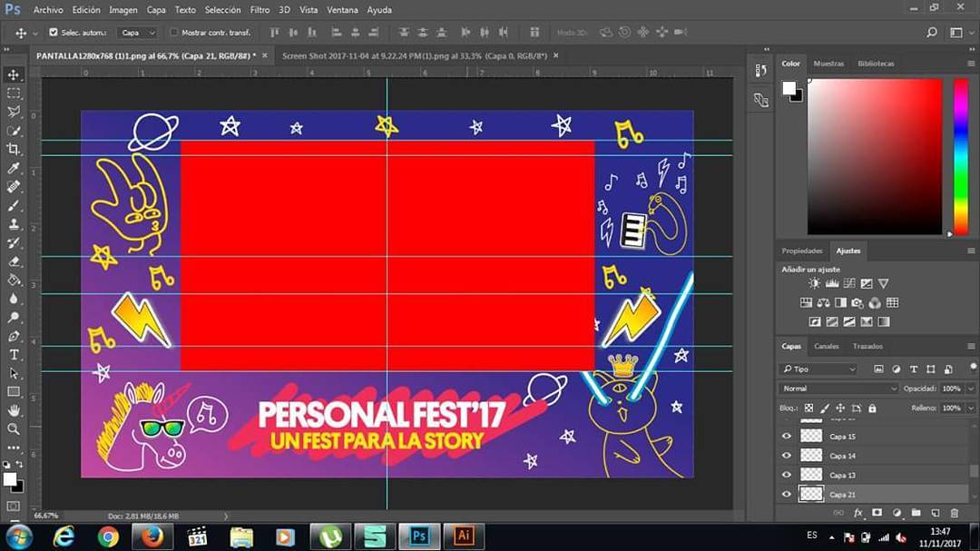Select the Rectangle shape tool
This screenshot has width=980, height=551.
[x=13, y=392]
